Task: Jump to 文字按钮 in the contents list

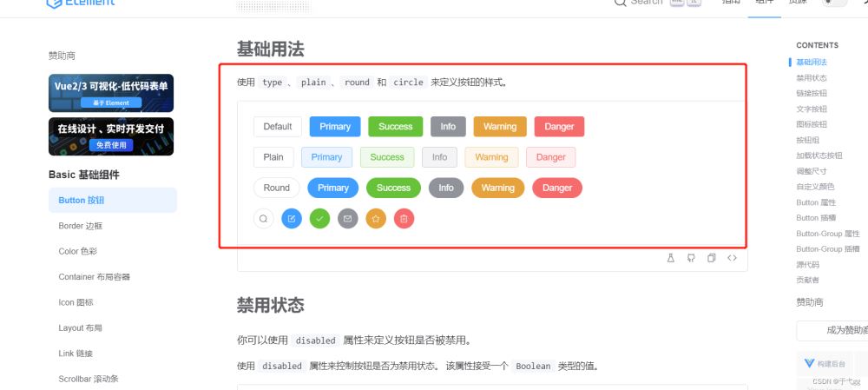Action: (812, 109)
